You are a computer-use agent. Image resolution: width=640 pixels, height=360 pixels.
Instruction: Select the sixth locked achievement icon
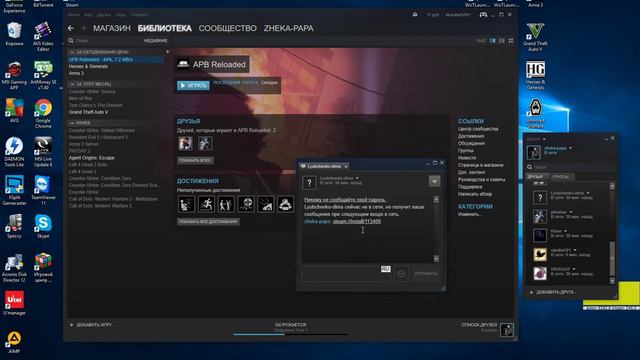pos(285,204)
